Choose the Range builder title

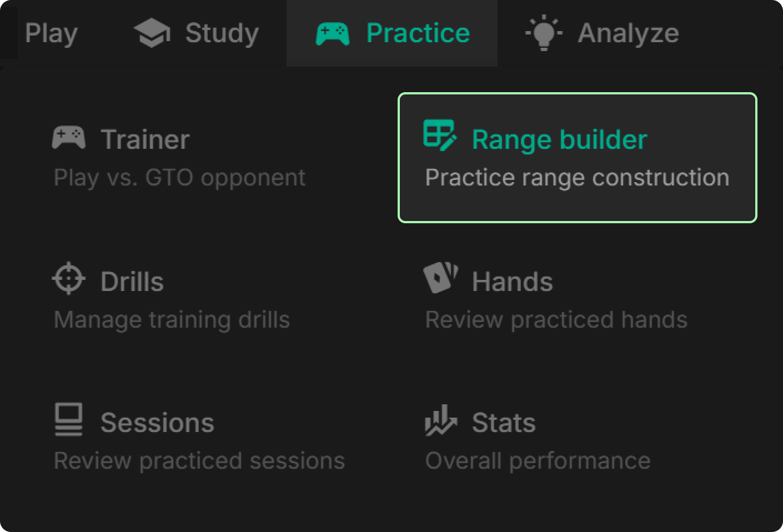click(559, 139)
